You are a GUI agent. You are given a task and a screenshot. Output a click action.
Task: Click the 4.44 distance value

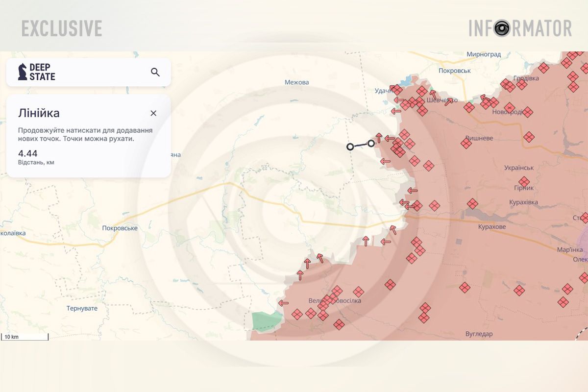[28, 153]
